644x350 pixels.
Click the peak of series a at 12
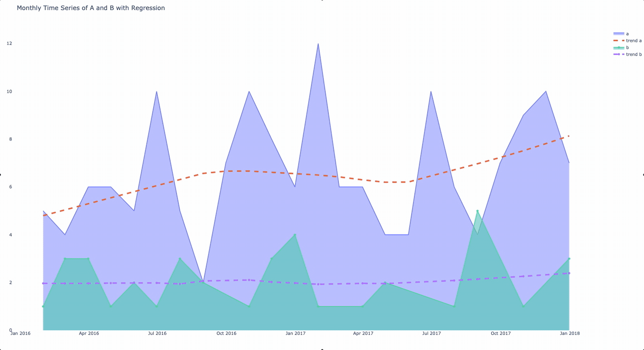coord(318,44)
